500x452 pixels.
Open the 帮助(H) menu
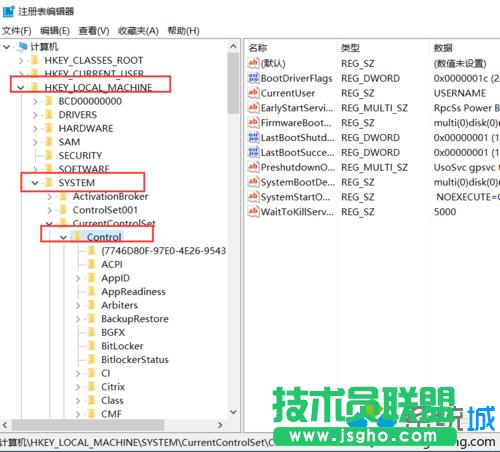coord(183,31)
